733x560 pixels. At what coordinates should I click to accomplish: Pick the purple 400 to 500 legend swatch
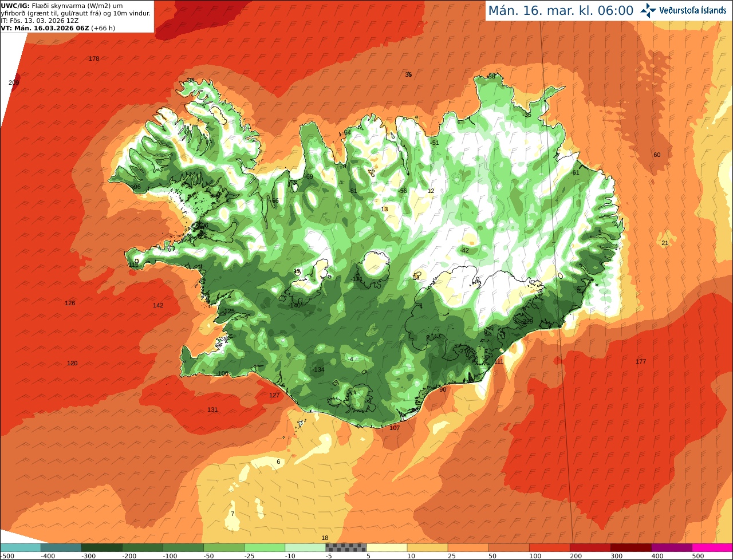[671, 547]
